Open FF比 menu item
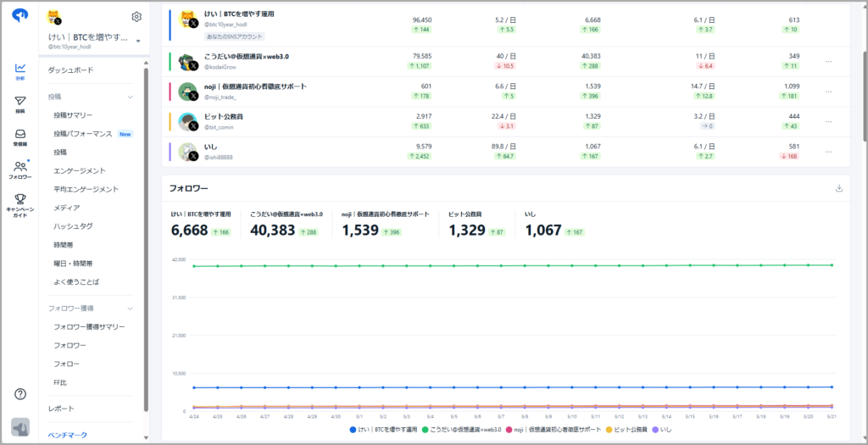This screenshot has width=868, height=445. tap(60, 382)
